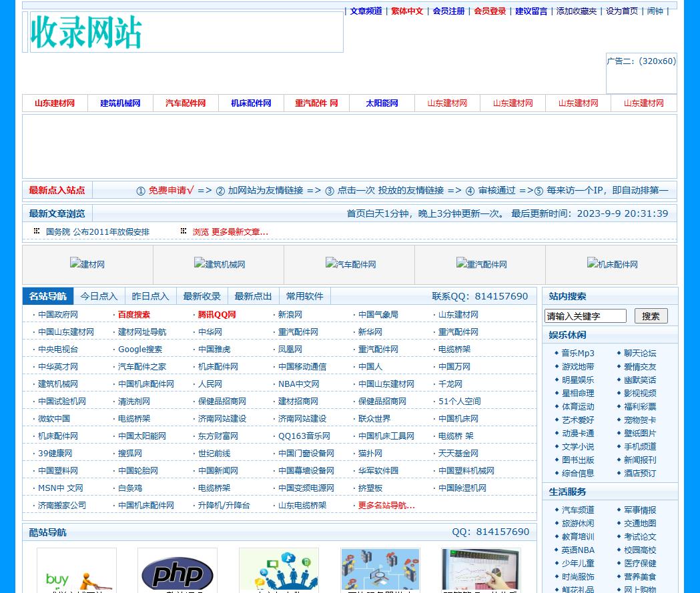Open 游戏地带 in the sidebar
Screen dimensions: 700x593
click(578, 367)
